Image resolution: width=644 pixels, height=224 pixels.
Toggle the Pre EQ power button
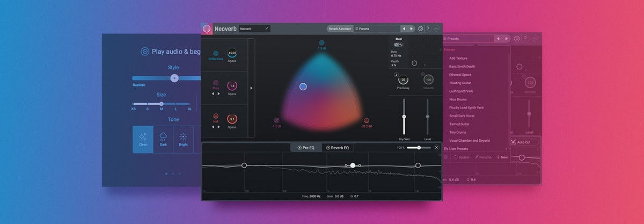tap(299, 147)
